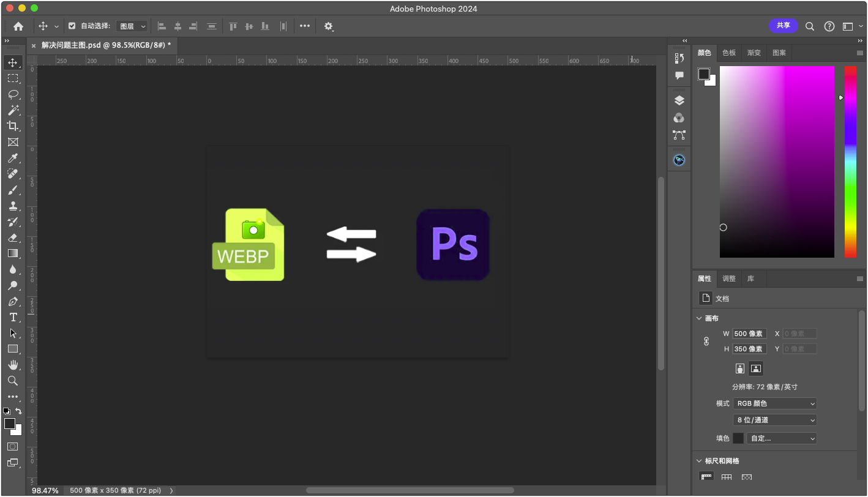Screen dimensions: 868x497
Task: Select the Dodge tool
Action: tap(13, 285)
